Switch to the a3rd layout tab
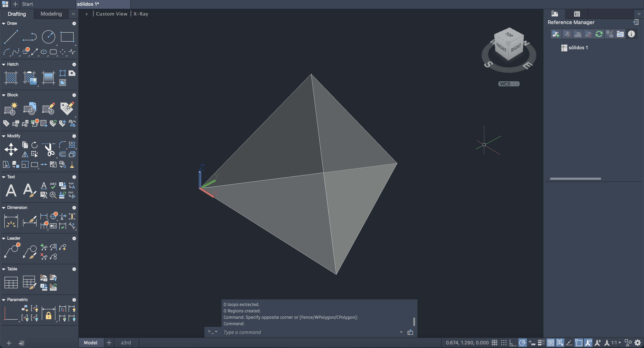 click(126, 342)
